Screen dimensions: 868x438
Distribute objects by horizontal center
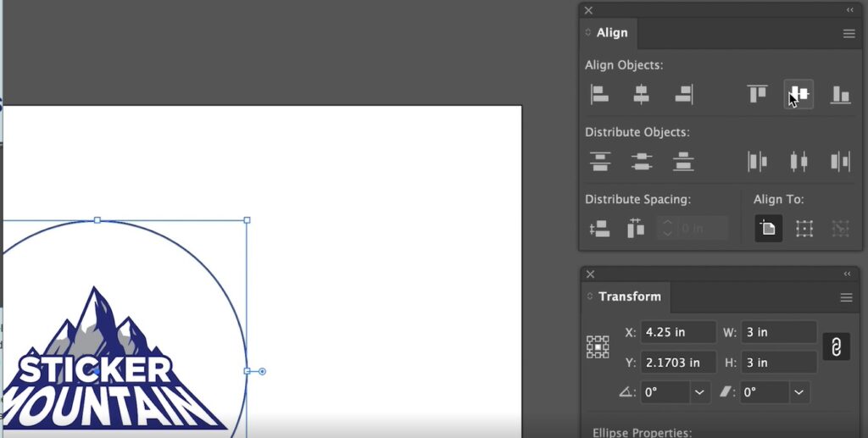[798, 162]
